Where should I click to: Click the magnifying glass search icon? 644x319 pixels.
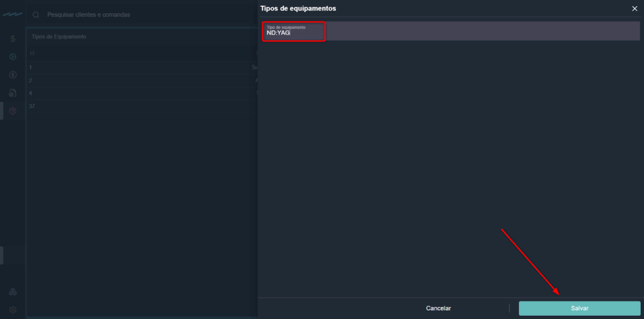tap(36, 14)
